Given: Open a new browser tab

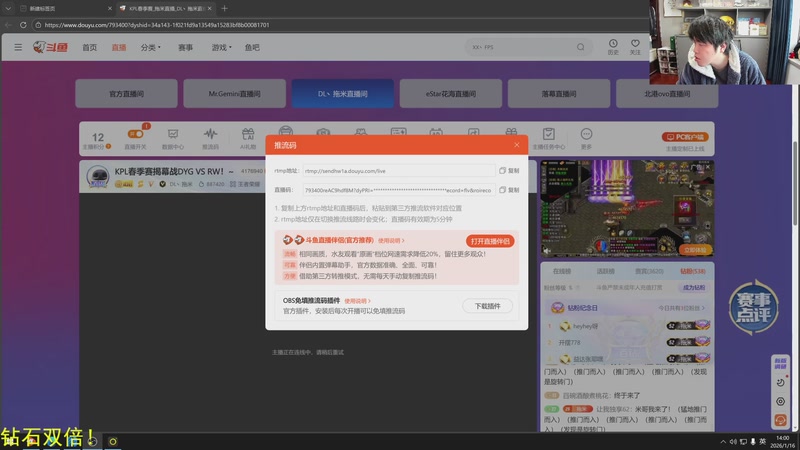Looking at the screenshot, I should point(224,8).
